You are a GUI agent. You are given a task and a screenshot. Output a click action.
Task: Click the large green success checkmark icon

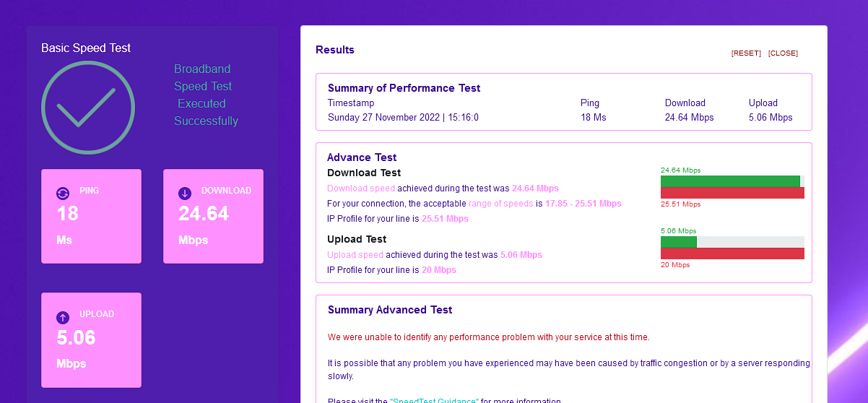(x=87, y=108)
